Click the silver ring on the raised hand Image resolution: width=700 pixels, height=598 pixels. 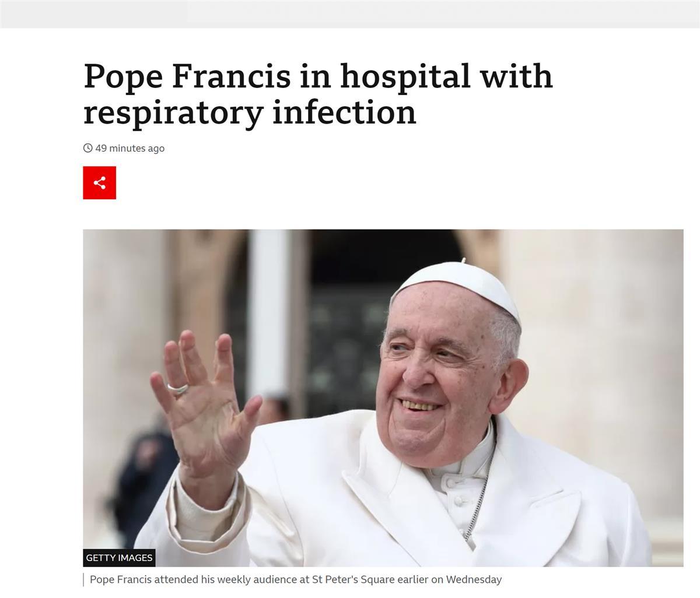pyautogui.click(x=177, y=389)
